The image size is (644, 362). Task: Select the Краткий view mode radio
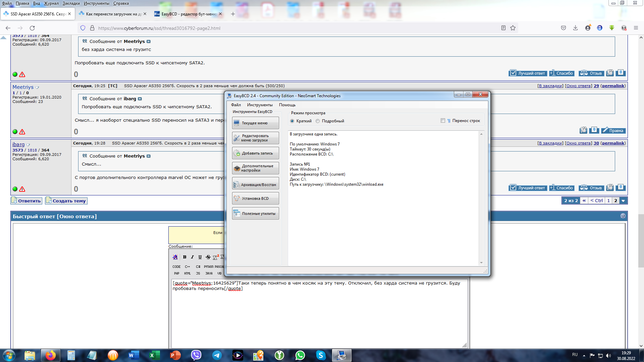tap(292, 121)
